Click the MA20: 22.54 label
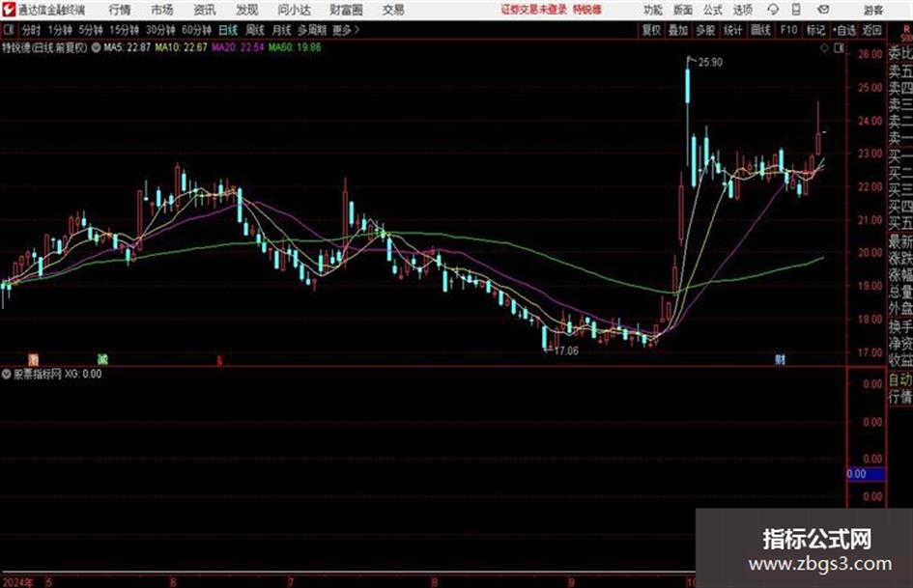This screenshot has width=913, height=588. coord(238,47)
